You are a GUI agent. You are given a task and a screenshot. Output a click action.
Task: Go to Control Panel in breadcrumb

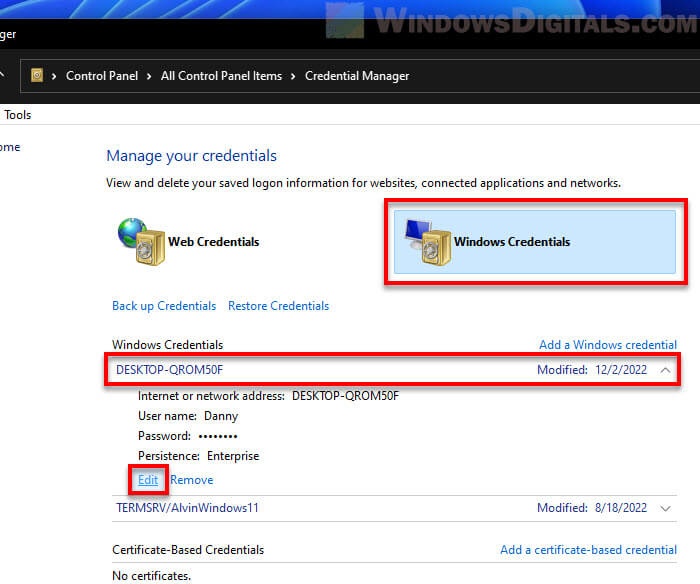click(x=102, y=76)
